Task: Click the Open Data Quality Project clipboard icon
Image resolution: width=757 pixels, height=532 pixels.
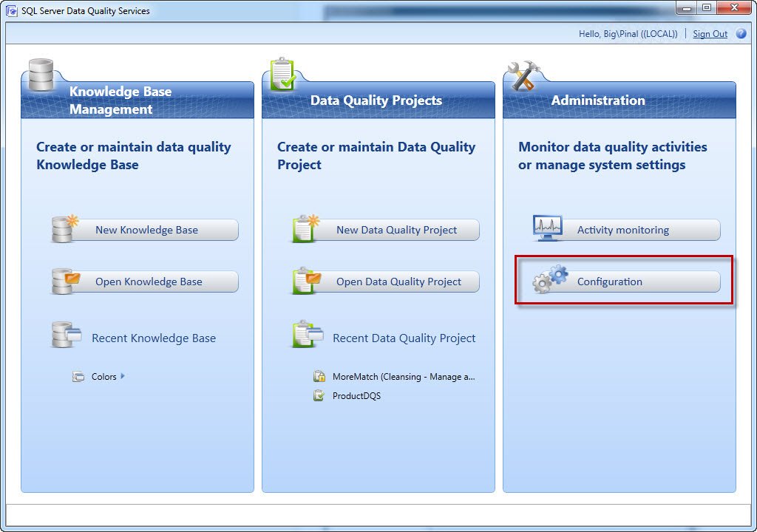Action: coord(307,281)
